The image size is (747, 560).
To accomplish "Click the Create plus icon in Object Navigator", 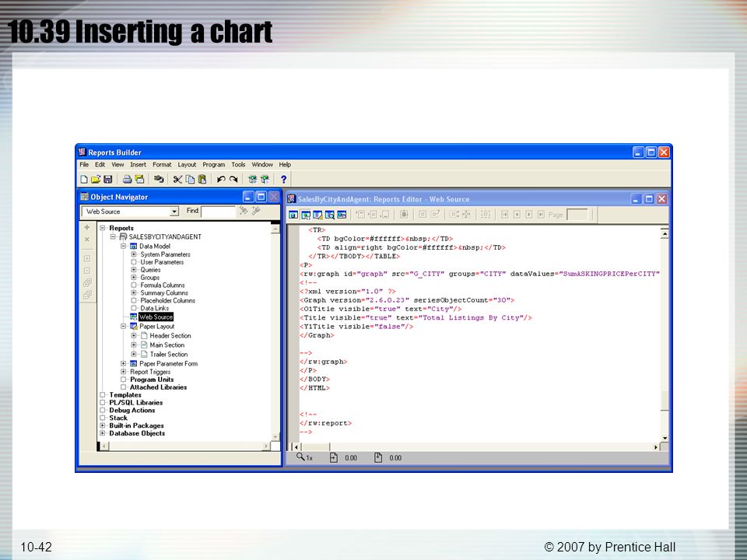I will 86,228.
